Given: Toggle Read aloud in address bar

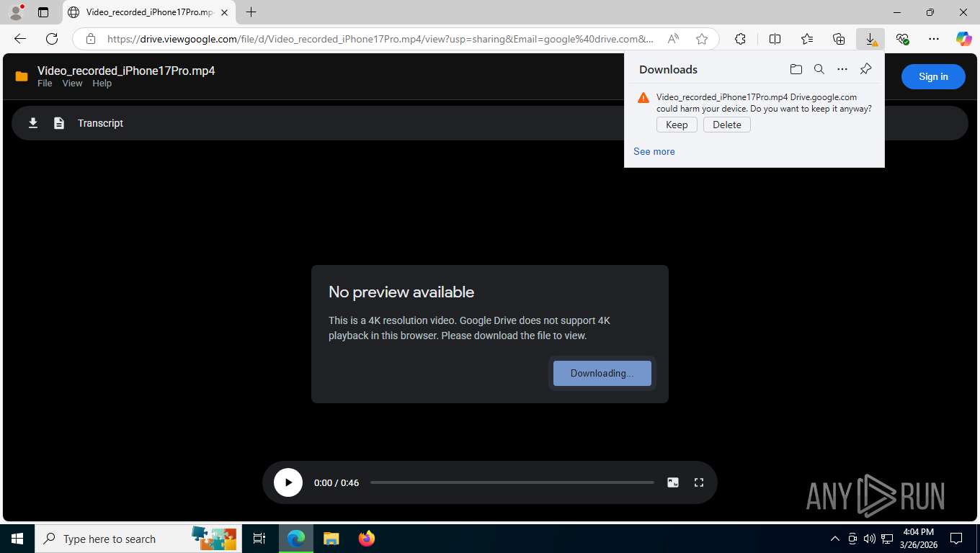Looking at the screenshot, I should [x=673, y=39].
